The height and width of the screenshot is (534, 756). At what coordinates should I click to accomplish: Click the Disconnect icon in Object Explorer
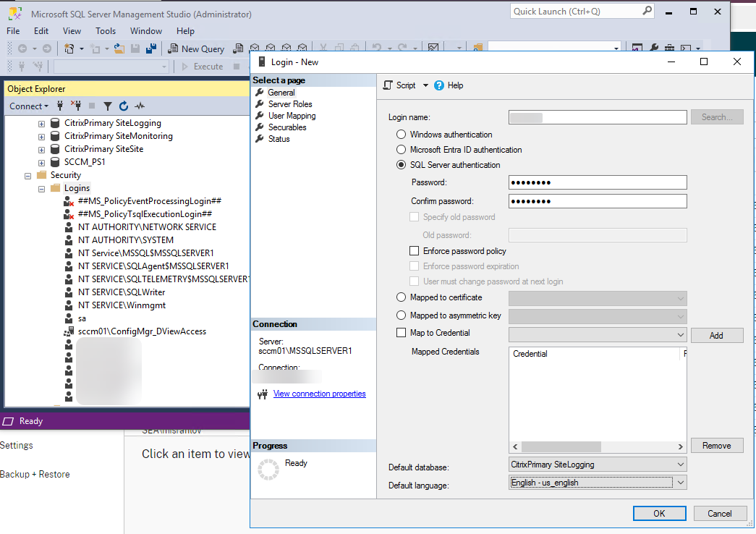click(x=76, y=106)
